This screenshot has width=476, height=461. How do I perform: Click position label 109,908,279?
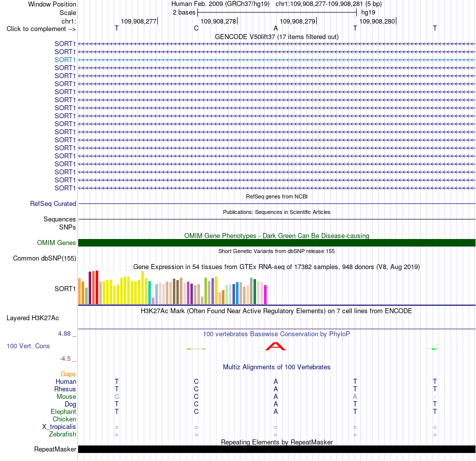tap(298, 21)
